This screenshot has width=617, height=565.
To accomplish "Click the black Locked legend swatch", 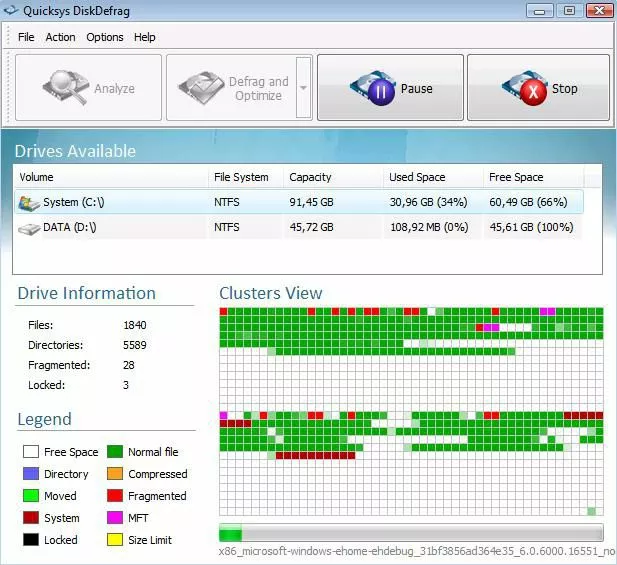I will point(31,540).
